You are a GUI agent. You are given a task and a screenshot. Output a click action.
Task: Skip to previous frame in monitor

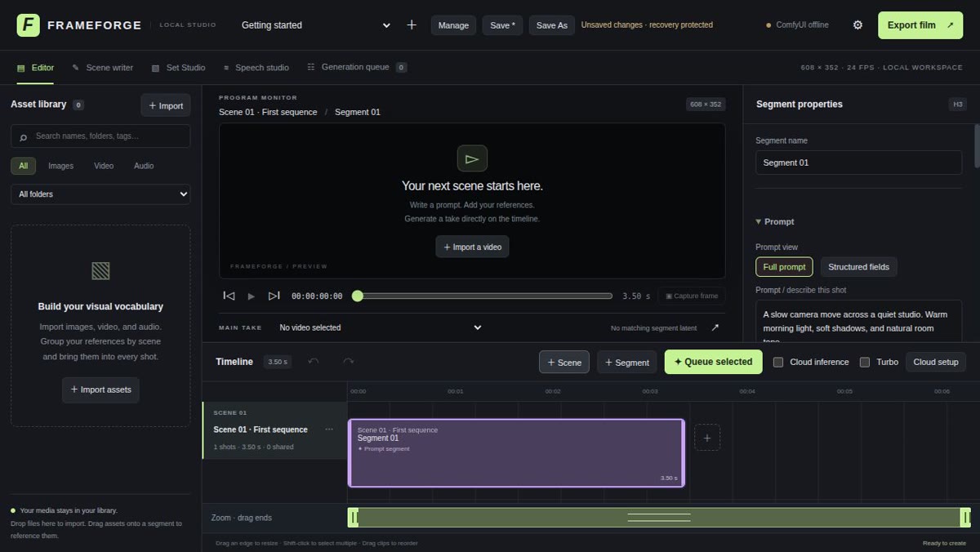coord(229,296)
